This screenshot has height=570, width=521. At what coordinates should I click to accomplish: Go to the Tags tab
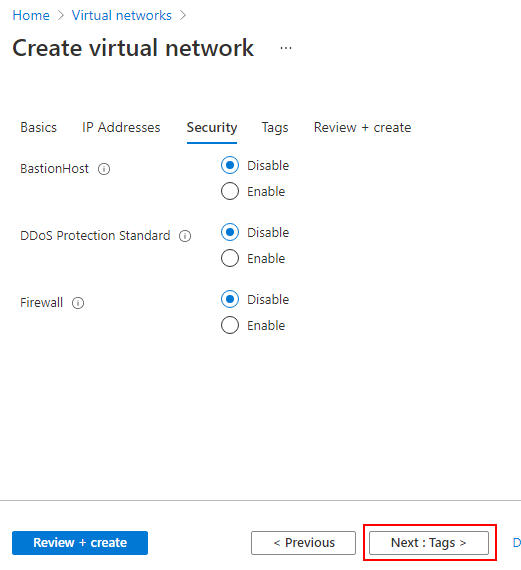coord(275,128)
